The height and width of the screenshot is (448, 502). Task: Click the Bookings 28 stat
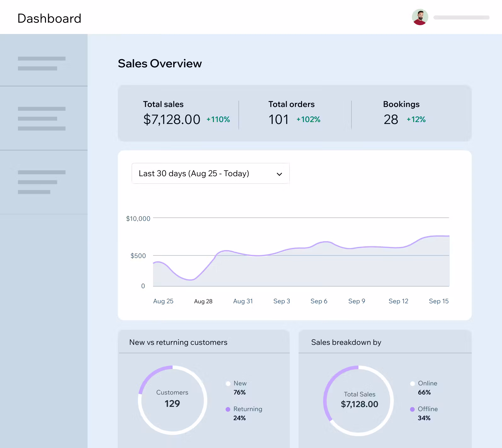coord(391,119)
